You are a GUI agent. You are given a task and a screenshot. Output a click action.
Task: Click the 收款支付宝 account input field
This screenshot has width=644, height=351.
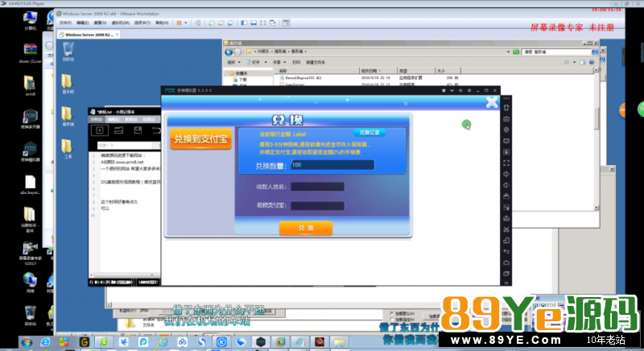[317, 205]
